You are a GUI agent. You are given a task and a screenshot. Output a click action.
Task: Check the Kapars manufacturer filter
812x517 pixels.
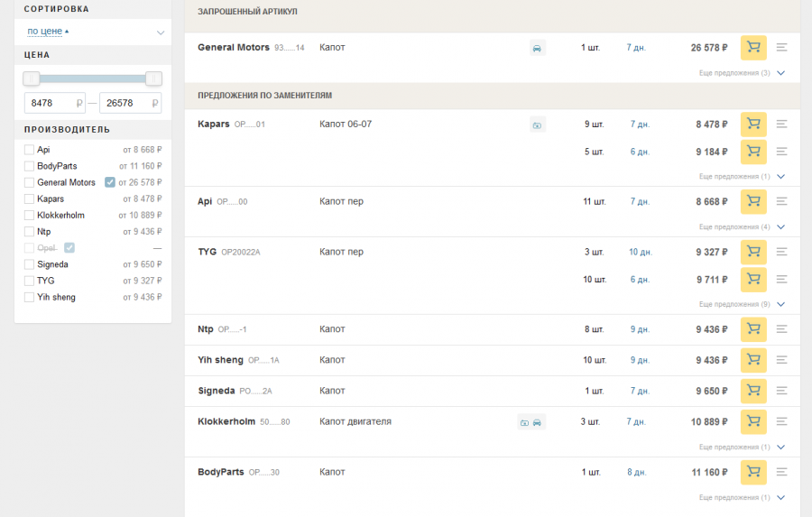29,198
